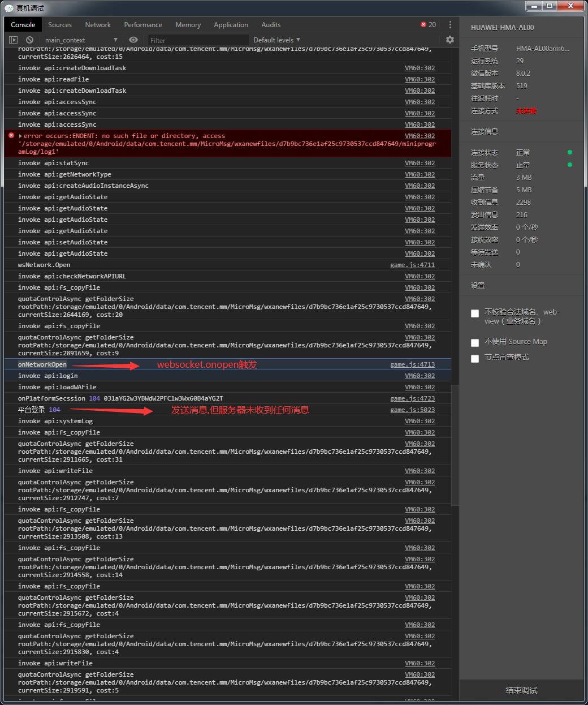Screen dimensions: 588x705
Task: Maximize the 真机调试 window
Action: [550, 5]
